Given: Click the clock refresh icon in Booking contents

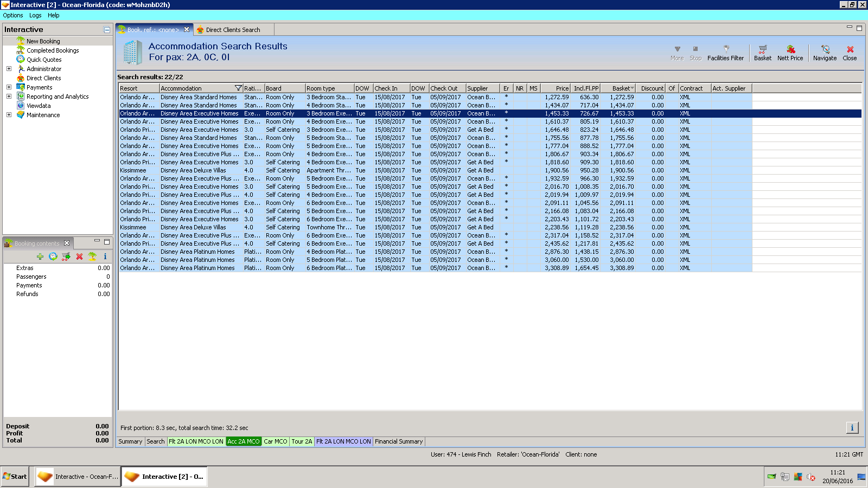Looking at the screenshot, I should [x=53, y=256].
